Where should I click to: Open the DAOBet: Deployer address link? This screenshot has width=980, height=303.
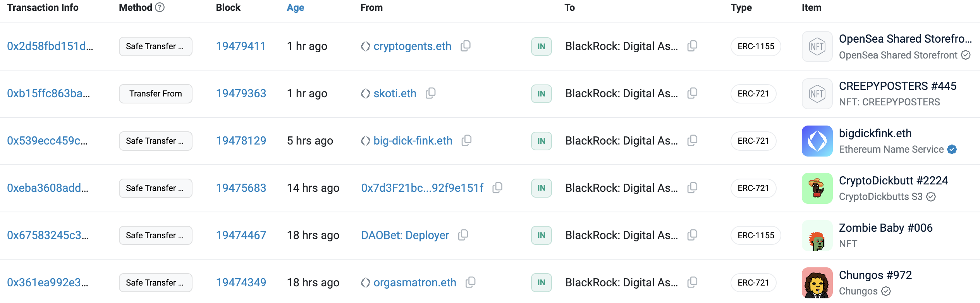405,235
